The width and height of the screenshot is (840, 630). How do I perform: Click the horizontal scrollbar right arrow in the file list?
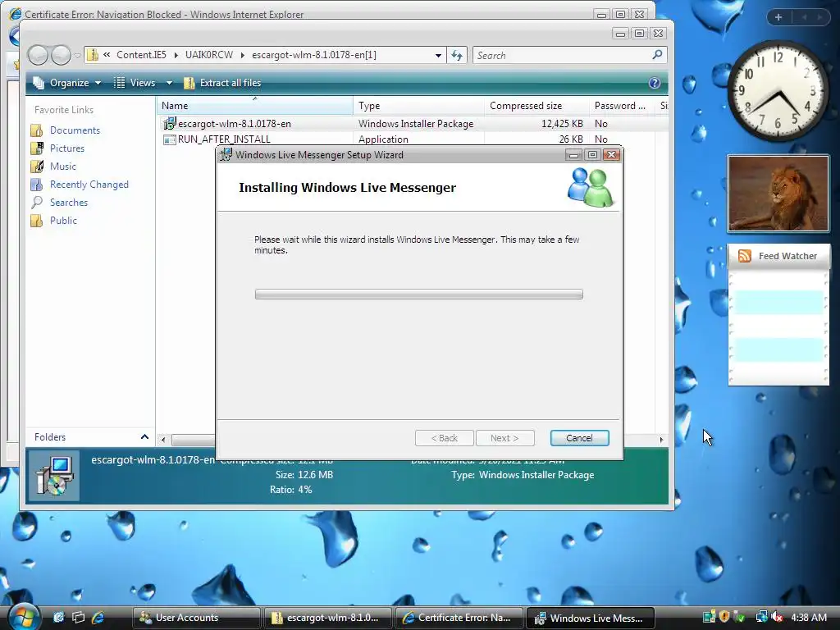[661, 440]
